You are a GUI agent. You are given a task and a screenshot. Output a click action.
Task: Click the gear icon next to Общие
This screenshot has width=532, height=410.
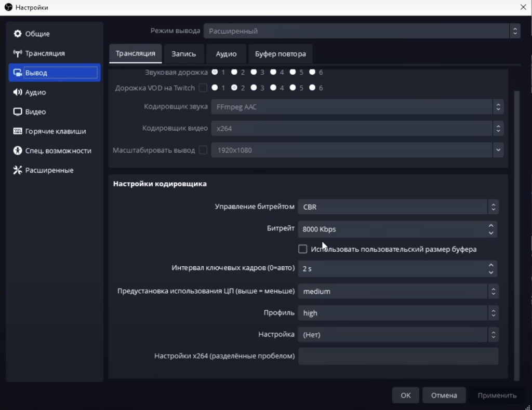click(17, 34)
